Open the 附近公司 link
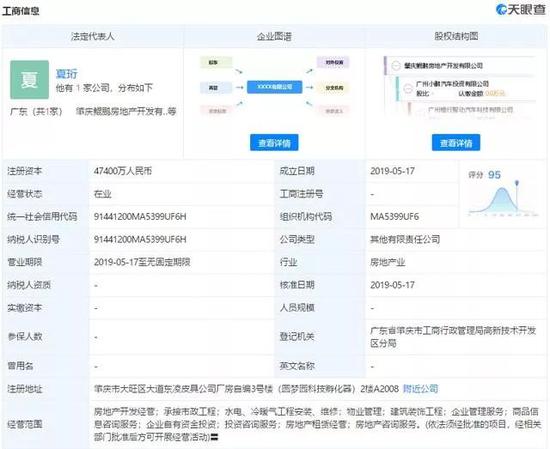 click(x=420, y=389)
